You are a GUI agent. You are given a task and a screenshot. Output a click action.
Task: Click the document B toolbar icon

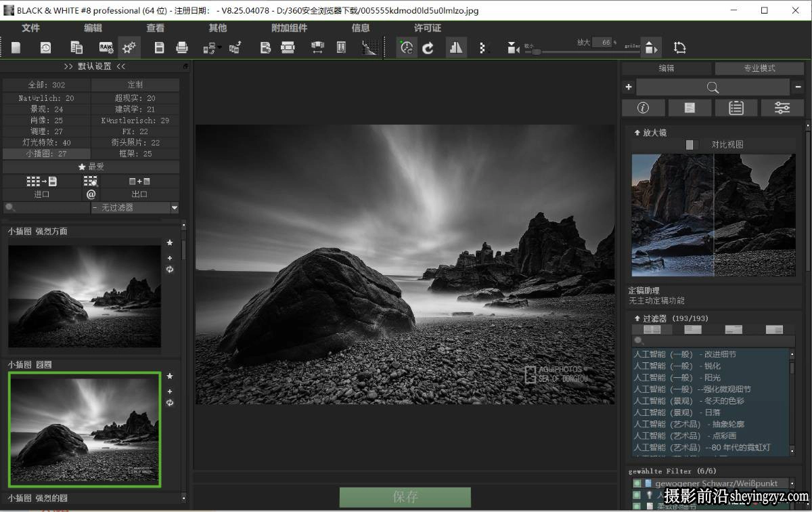265,47
